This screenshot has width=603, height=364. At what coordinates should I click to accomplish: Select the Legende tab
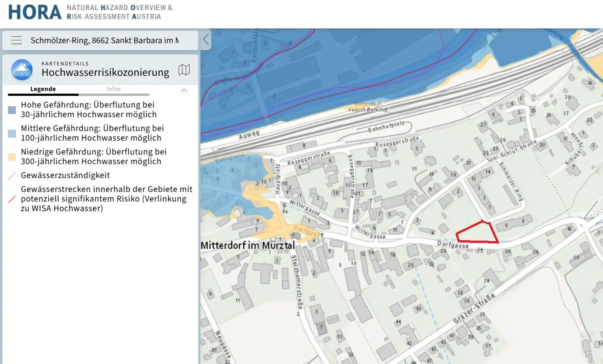[43, 89]
